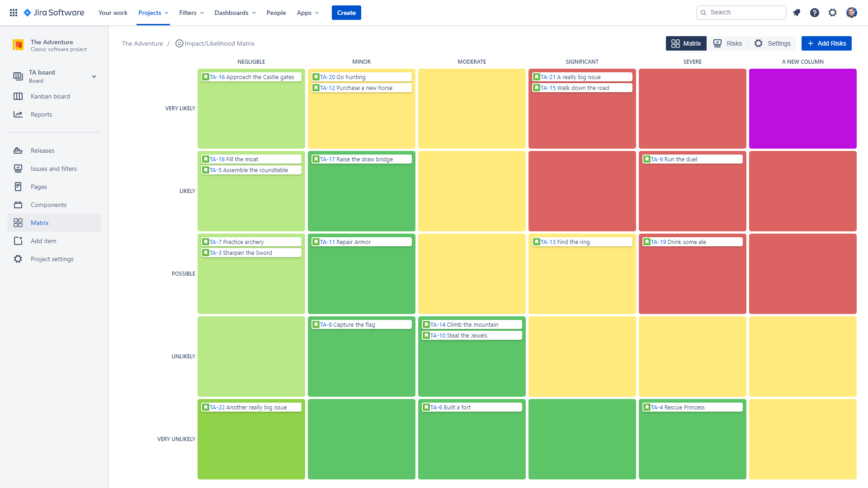Open the Dashboards dropdown

[x=235, y=13]
